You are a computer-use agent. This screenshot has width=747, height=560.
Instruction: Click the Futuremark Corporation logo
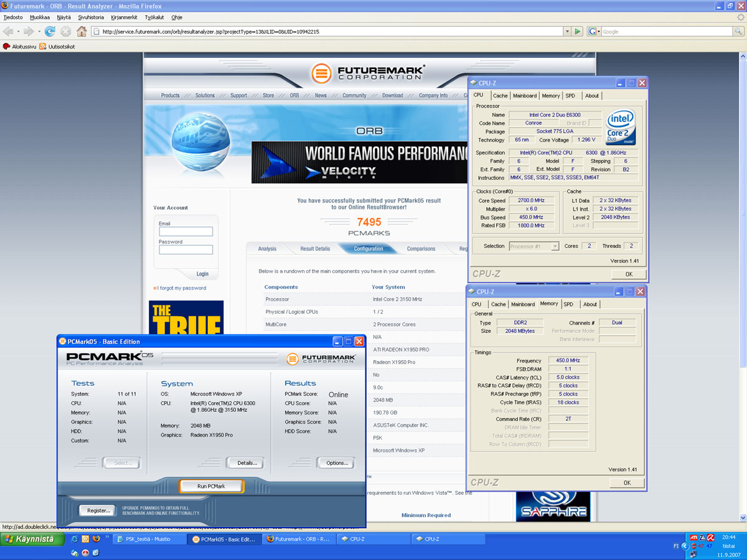pos(369,72)
